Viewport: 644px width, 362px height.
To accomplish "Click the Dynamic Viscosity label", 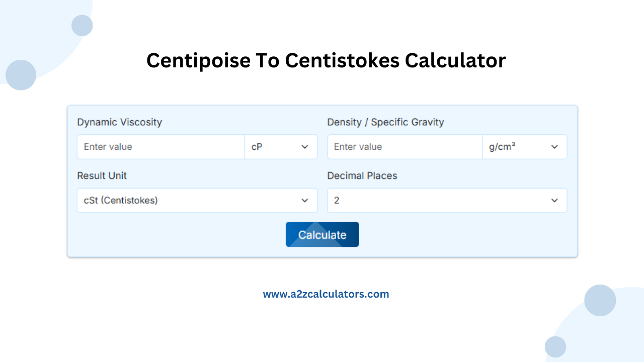I will coord(120,122).
